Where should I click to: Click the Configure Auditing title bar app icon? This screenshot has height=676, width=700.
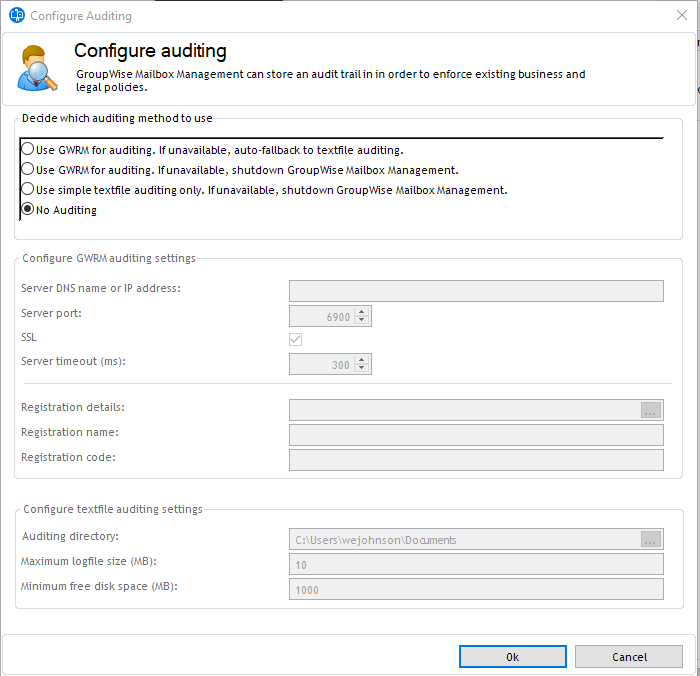(x=16, y=16)
